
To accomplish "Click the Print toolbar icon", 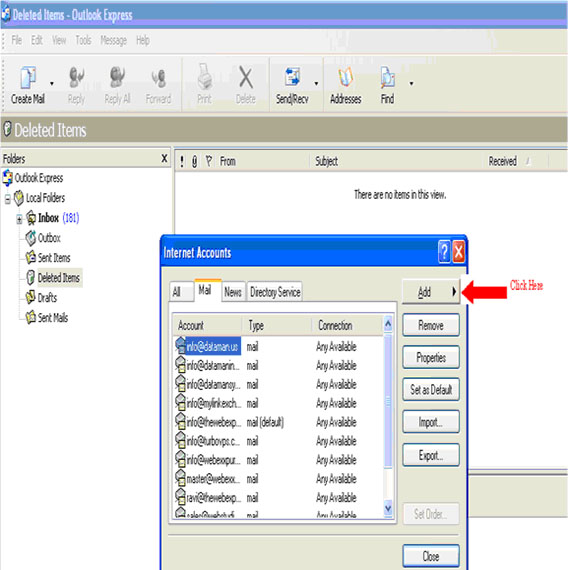I will click(205, 77).
